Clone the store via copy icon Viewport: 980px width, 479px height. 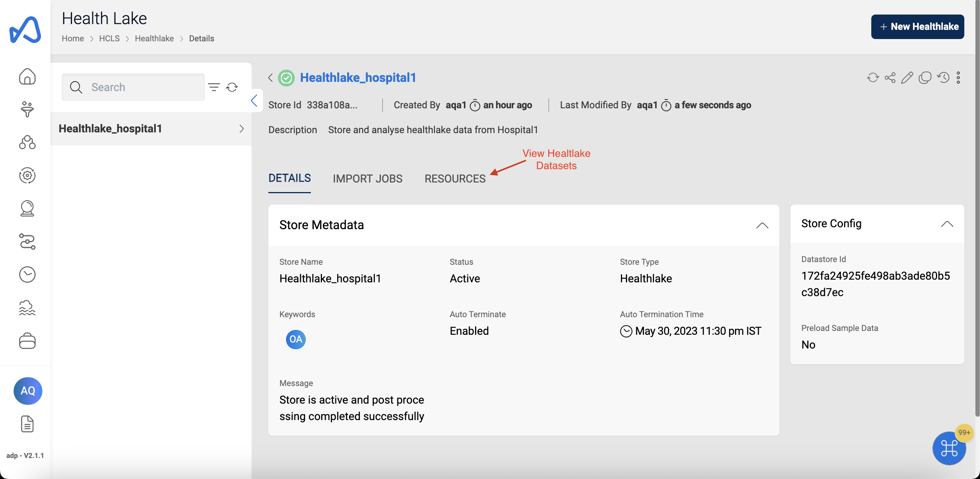pos(925,78)
